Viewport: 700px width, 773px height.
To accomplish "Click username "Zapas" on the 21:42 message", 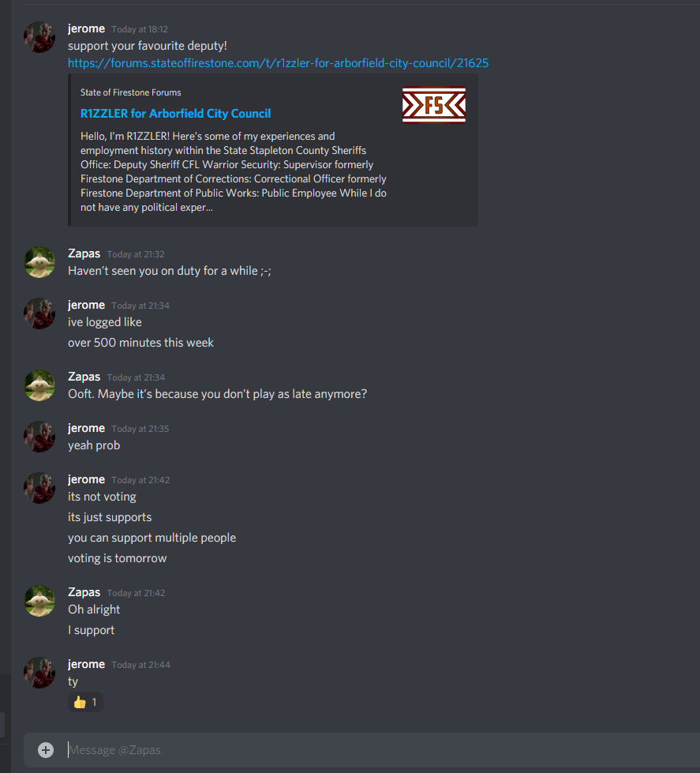I will (x=84, y=592).
